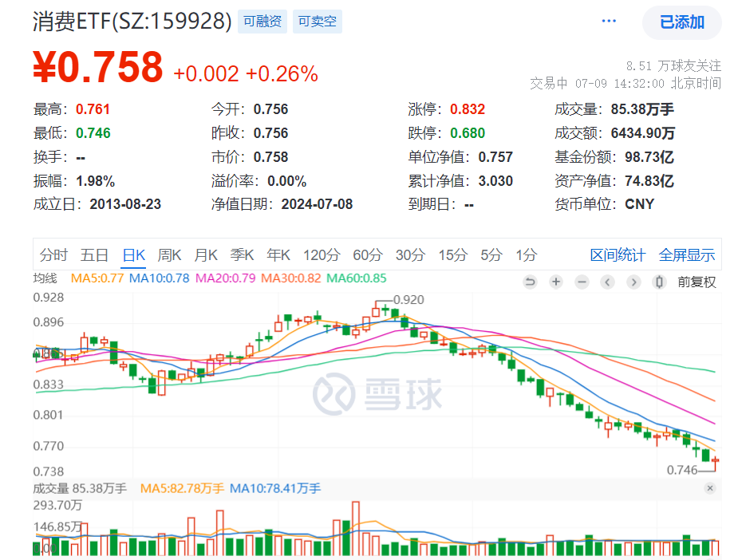The height and width of the screenshot is (560, 738).
Task: Toggle the 可卖空 short-sell tag
Action: [x=317, y=22]
